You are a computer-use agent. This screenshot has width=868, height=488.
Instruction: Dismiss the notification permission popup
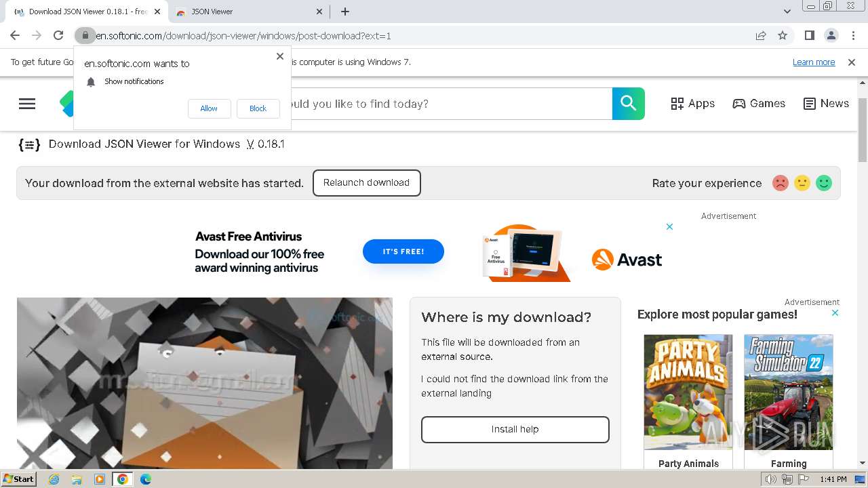tap(280, 56)
